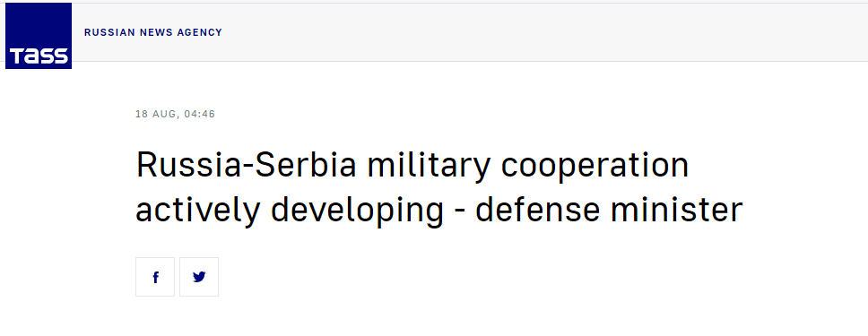Click the headline 'Russia-Serbia military cooperation'
The image size is (868, 336).
coord(412,166)
